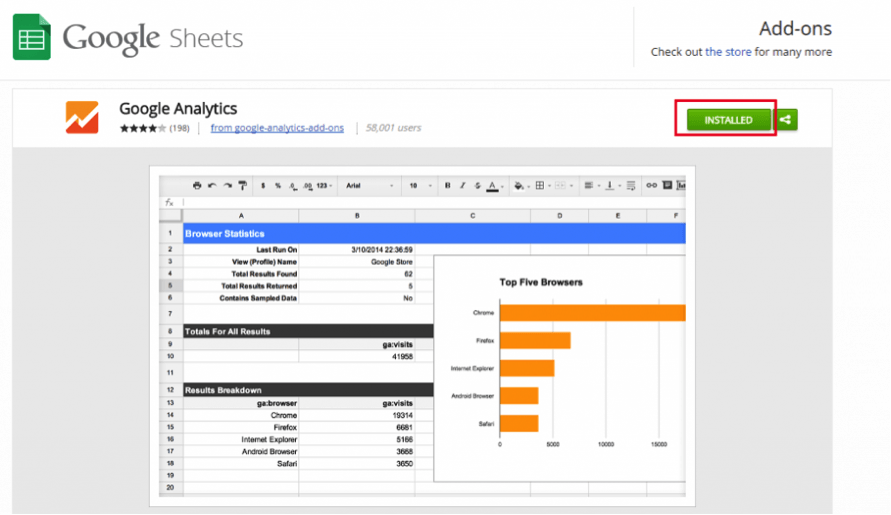Click the star rating with 198 reviews
Screen dimensions: 891x515
[154, 128]
